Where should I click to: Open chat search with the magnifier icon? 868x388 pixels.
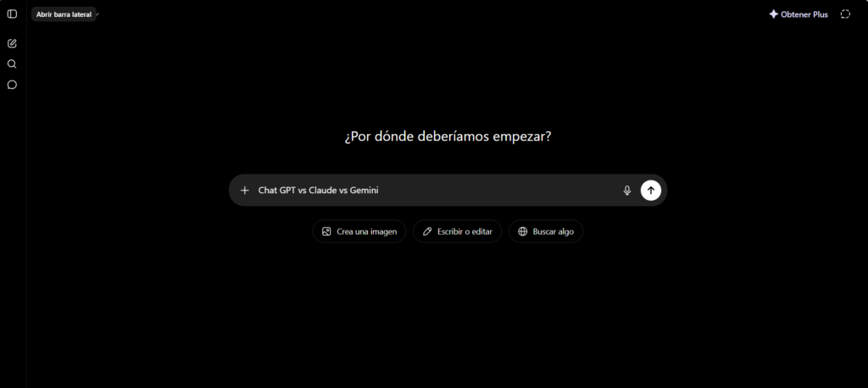[x=12, y=64]
